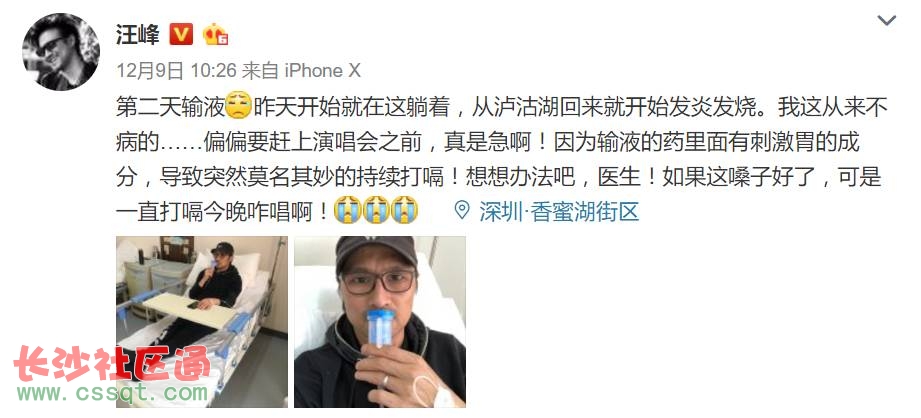Click the location pin icon
This screenshot has width=921, height=418.
tap(463, 210)
